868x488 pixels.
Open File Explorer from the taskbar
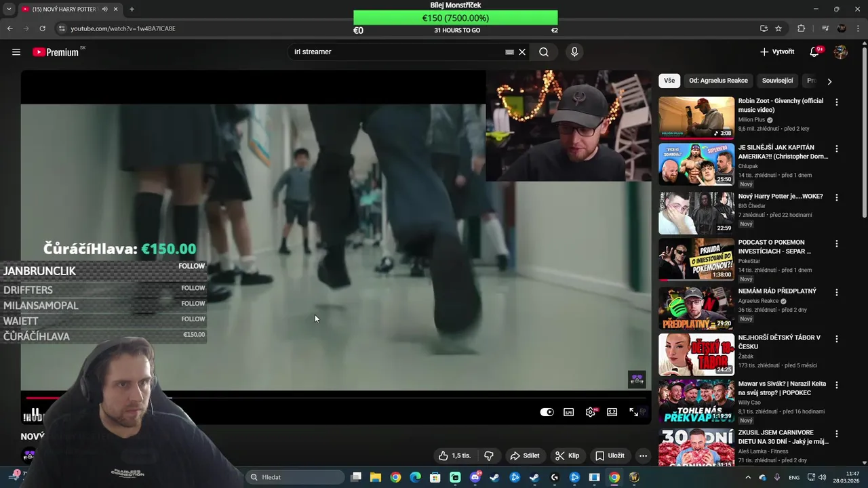pyautogui.click(x=376, y=477)
